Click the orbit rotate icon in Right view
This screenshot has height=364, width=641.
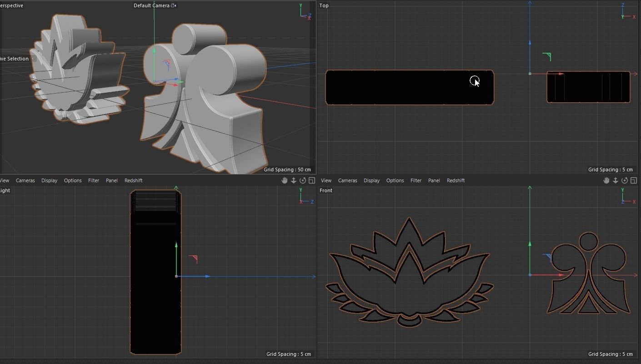303,180
